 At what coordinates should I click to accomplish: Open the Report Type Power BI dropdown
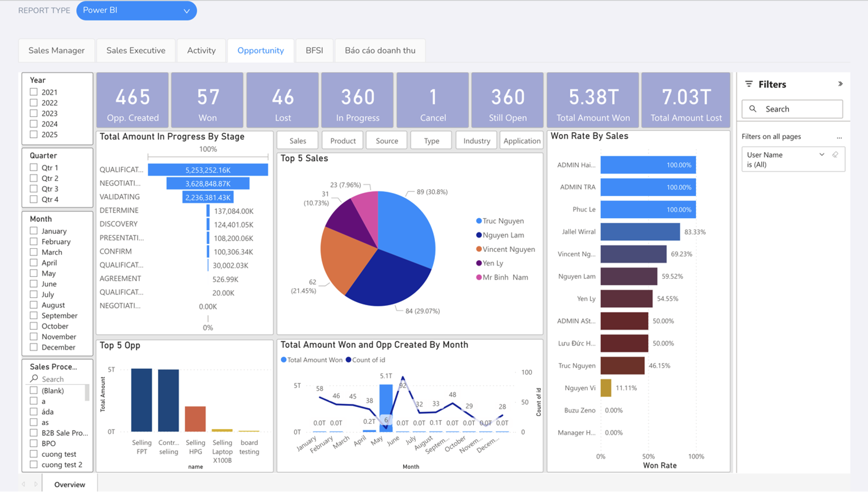(x=136, y=10)
